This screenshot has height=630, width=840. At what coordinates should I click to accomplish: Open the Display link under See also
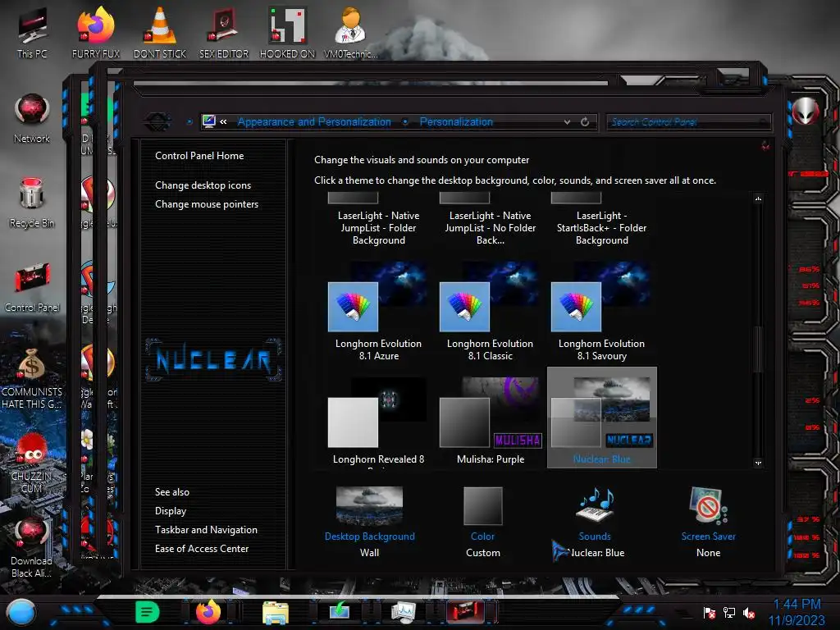tap(171, 510)
